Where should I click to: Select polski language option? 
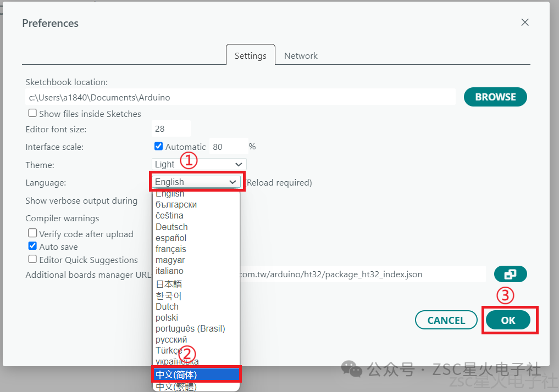point(196,317)
